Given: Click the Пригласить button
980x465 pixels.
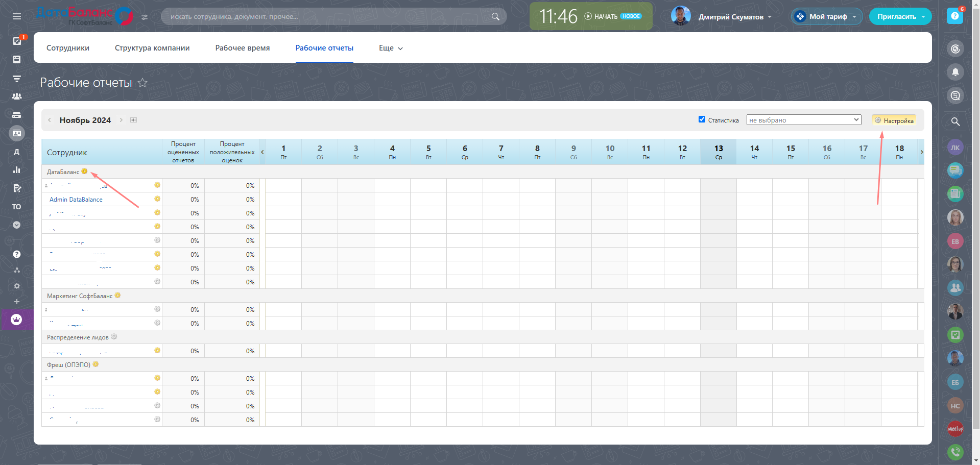Looking at the screenshot, I should point(900,16).
